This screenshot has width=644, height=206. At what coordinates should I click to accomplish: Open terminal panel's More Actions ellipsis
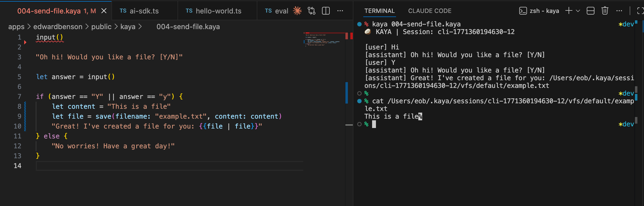click(619, 11)
